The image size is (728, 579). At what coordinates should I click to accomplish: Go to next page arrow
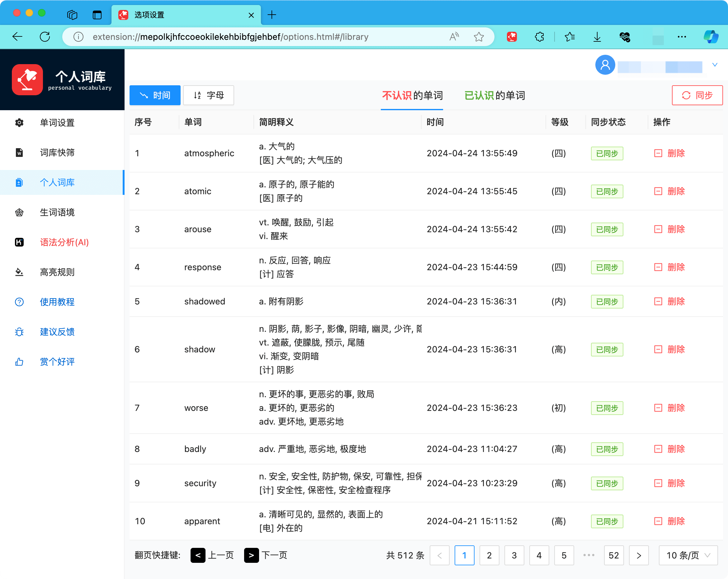point(638,555)
